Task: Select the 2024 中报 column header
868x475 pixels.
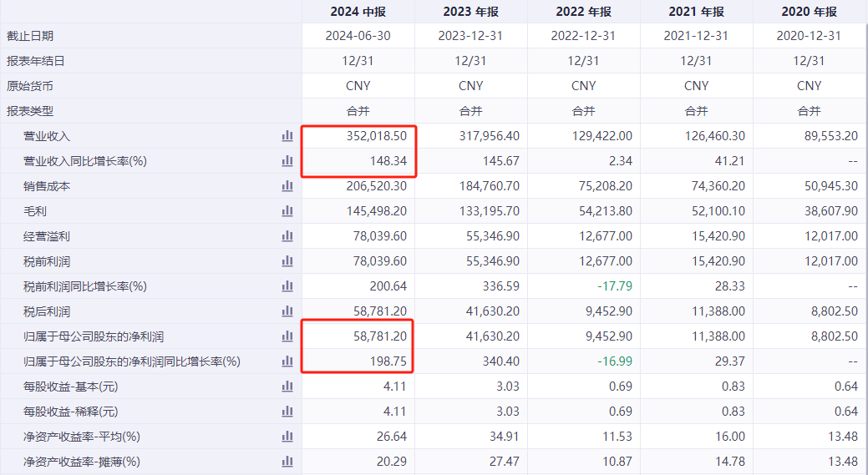Action: pyautogui.click(x=358, y=12)
